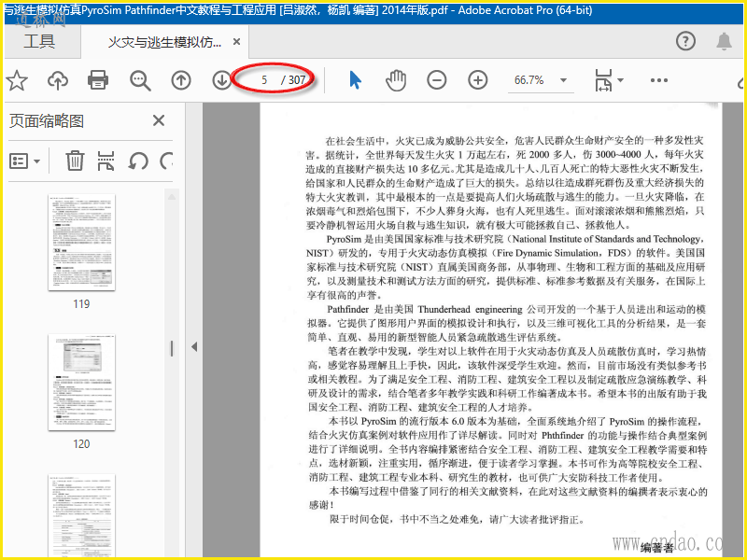
Task: Expand the page fit options arrow
Action: (620, 80)
